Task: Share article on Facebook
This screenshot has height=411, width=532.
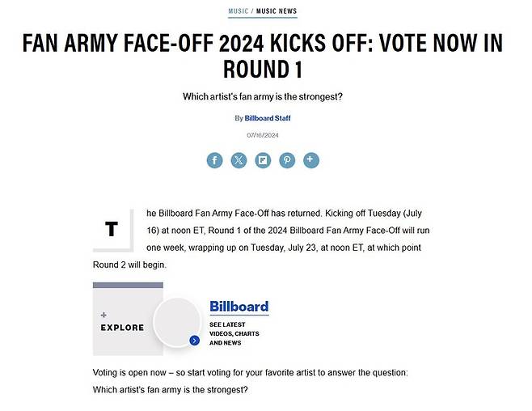Action: point(214,160)
